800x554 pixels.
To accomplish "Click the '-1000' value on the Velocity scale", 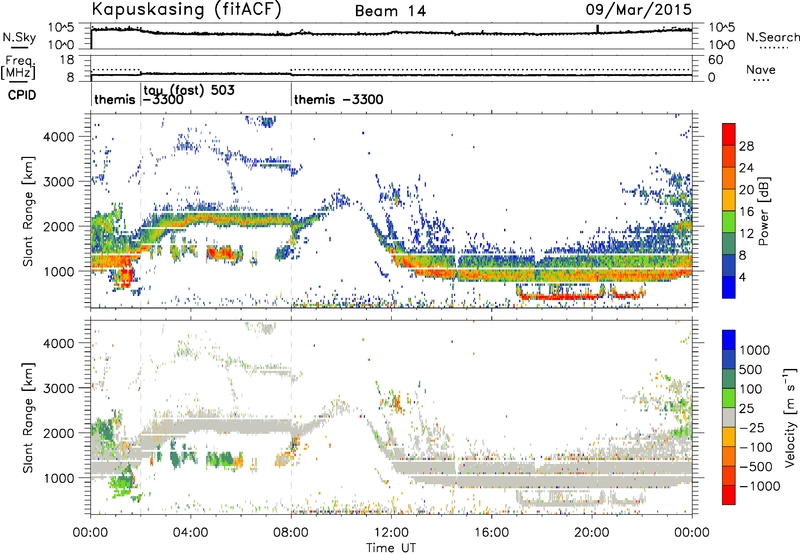I will click(x=759, y=486).
